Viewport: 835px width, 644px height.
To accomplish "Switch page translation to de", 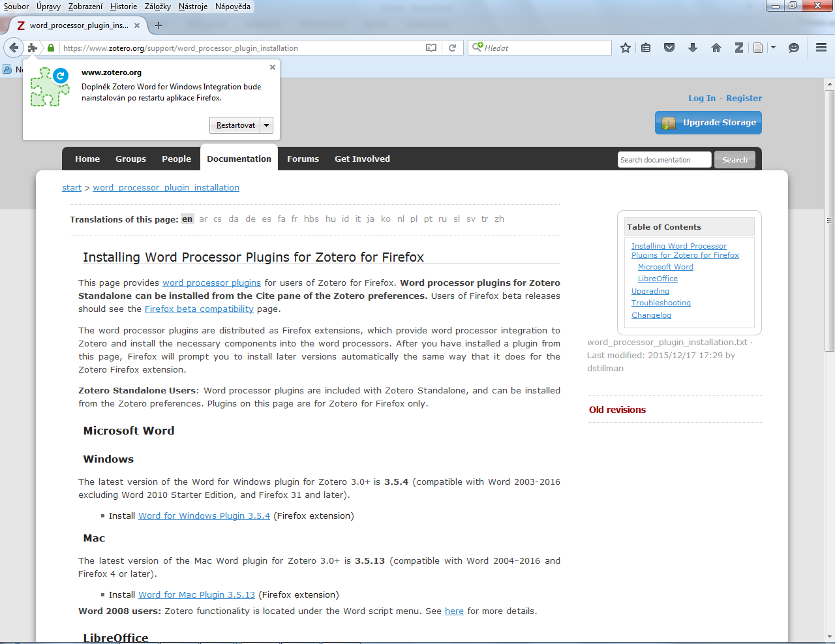I will click(250, 219).
